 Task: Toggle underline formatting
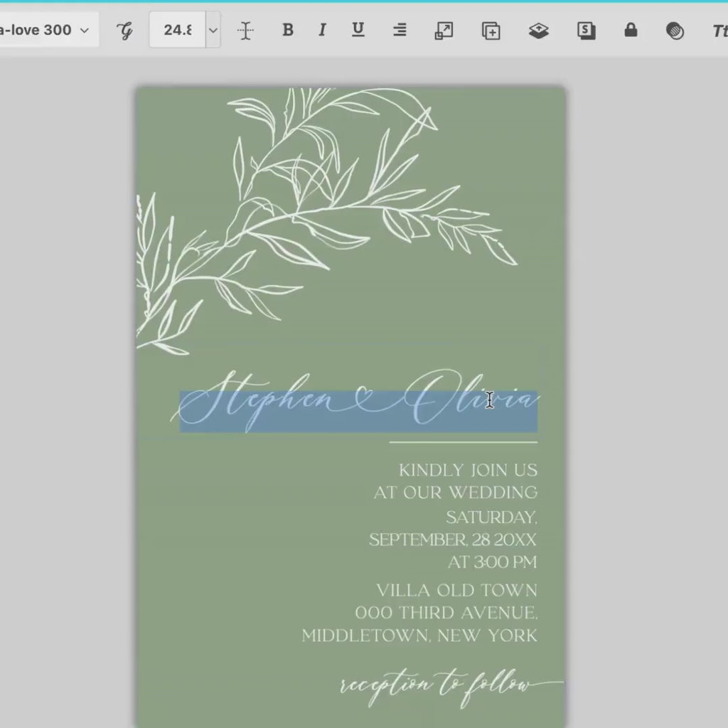pos(358,30)
